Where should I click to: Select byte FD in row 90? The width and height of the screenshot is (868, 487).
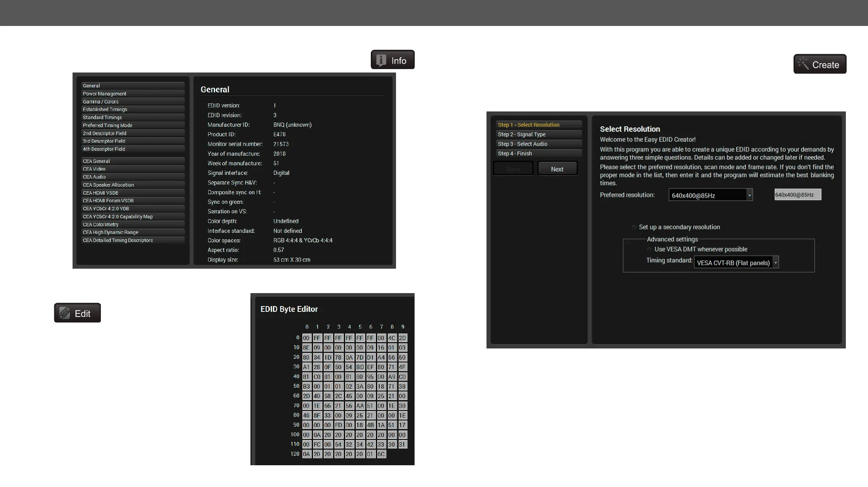(x=338, y=425)
